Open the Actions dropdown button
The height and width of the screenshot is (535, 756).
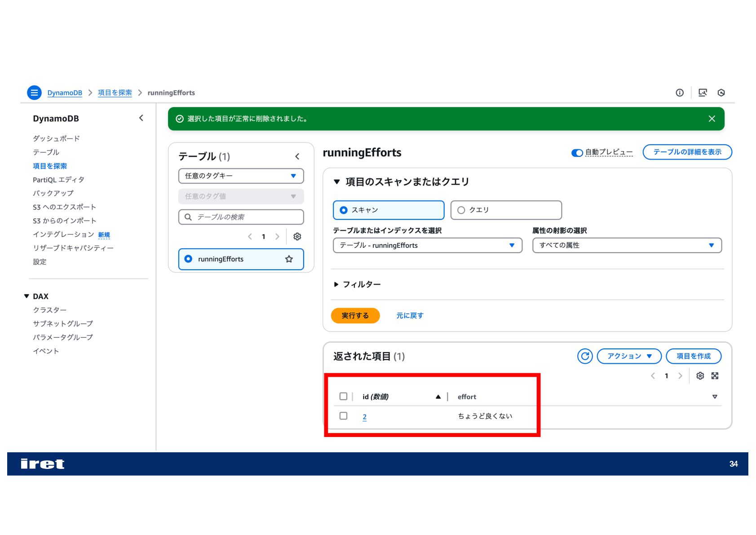(629, 356)
